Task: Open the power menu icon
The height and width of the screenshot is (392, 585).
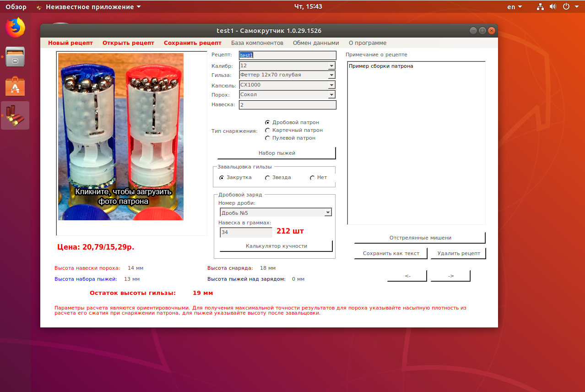Action: click(566, 7)
